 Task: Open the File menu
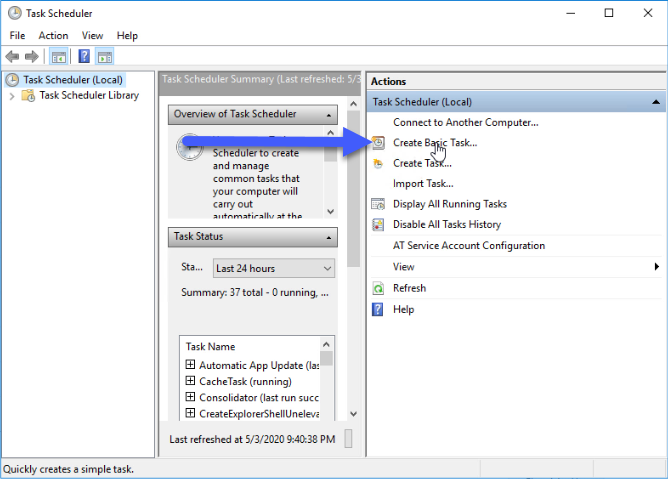[x=17, y=36]
